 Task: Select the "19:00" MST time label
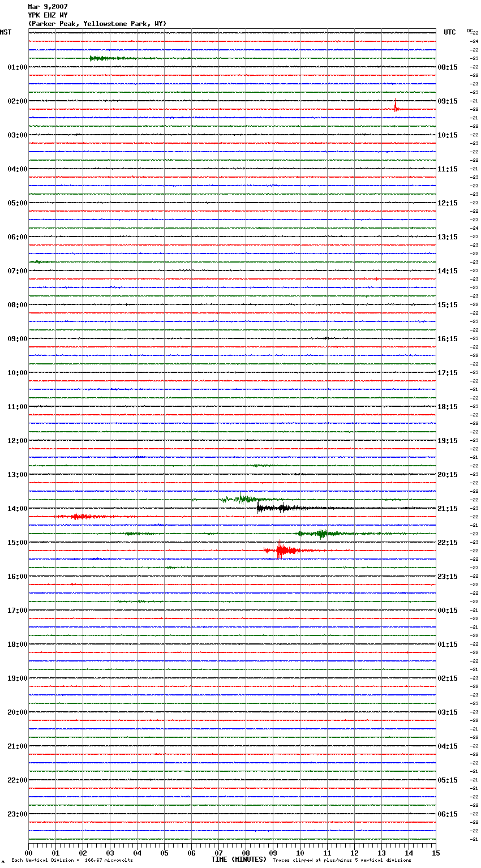tap(17, 678)
